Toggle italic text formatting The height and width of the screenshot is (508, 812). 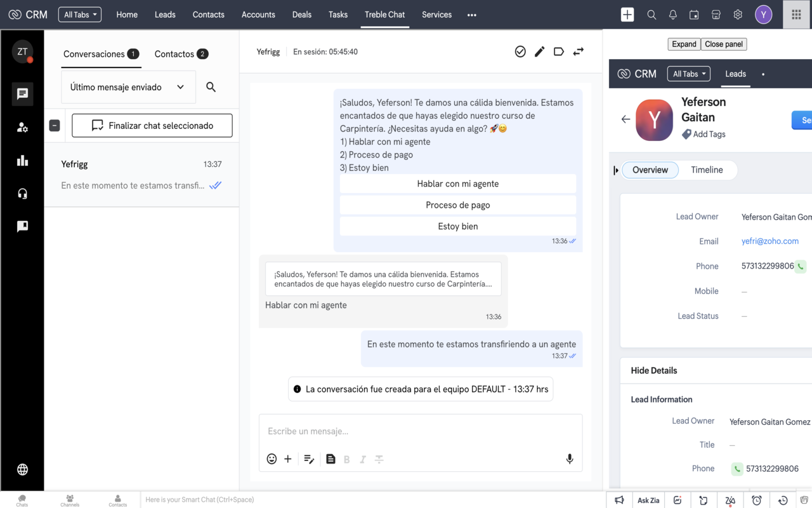(363, 459)
